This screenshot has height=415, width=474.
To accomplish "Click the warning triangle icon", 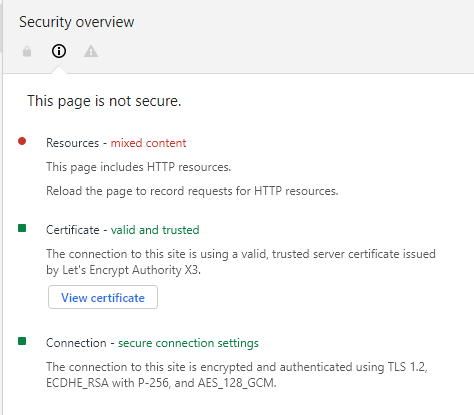I will 91,51.
